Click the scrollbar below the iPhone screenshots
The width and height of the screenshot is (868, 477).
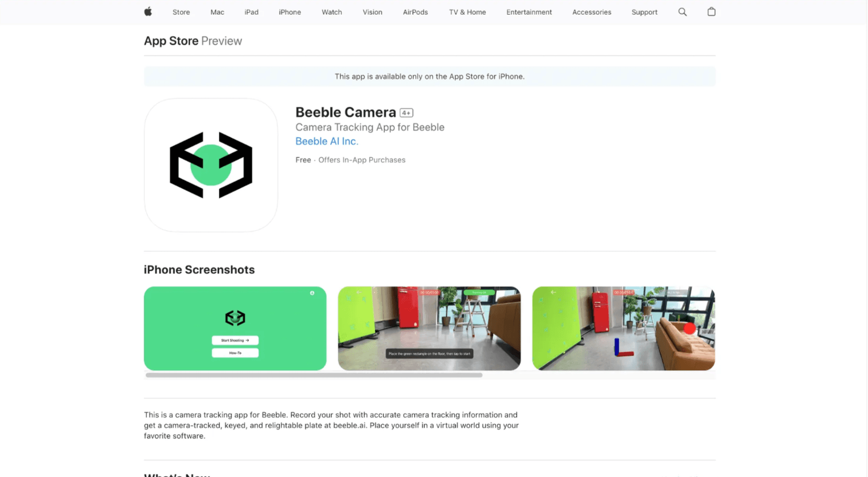(x=313, y=375)
